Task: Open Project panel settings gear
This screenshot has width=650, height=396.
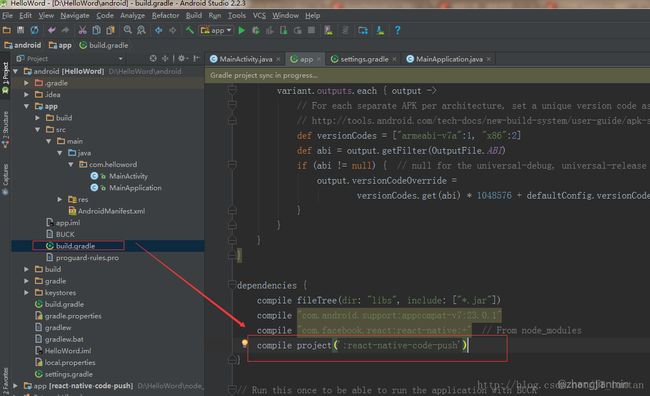Action: [x=182, y=58]
